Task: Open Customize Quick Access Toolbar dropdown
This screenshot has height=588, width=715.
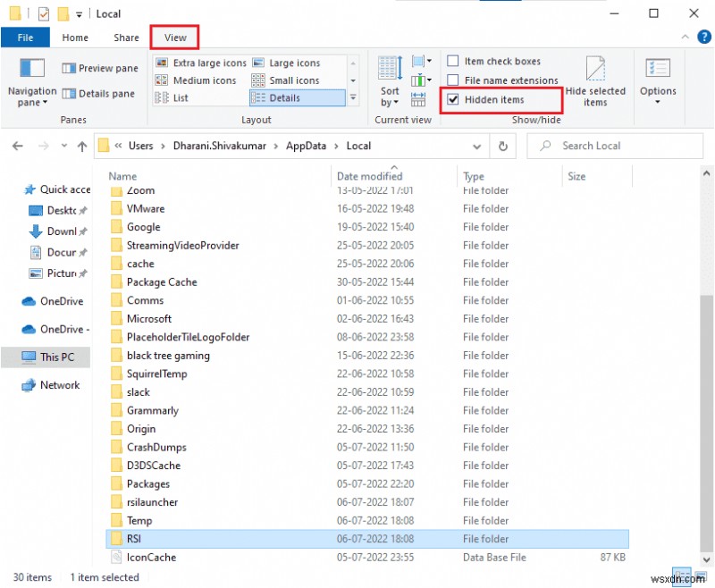Action: tap(79, 14)
